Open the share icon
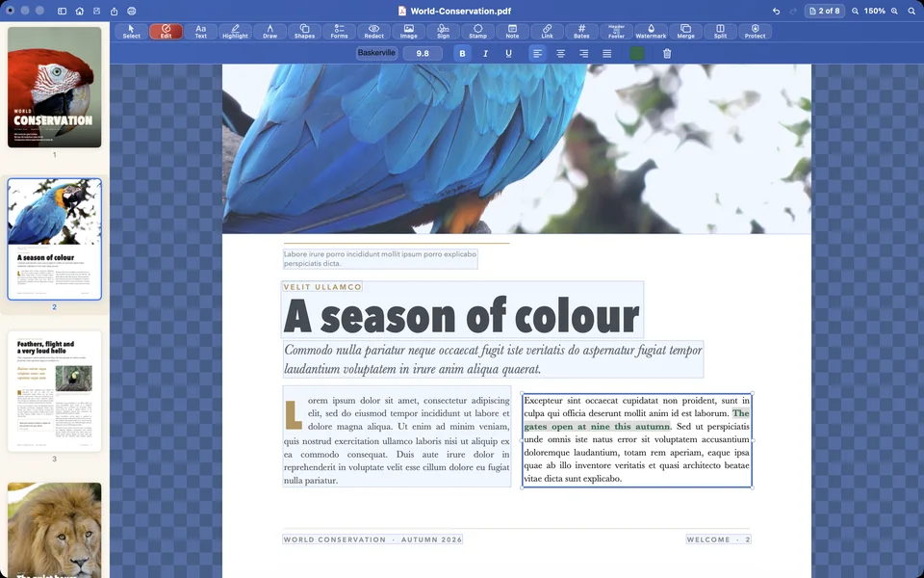 click(x=115, y=12)
